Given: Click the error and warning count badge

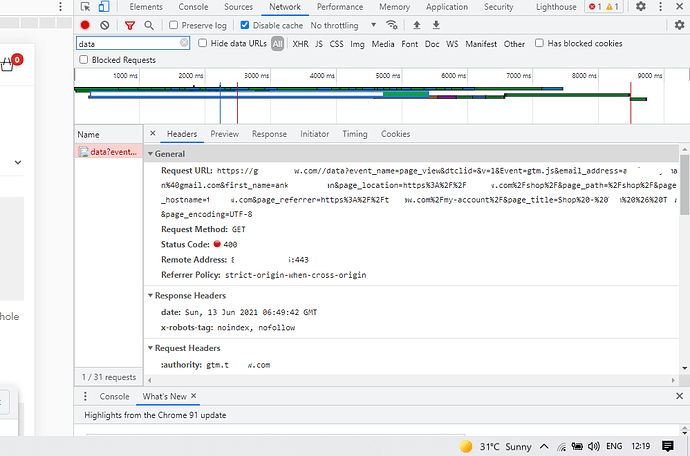Looking at the screenshot, I should point(604,7).
